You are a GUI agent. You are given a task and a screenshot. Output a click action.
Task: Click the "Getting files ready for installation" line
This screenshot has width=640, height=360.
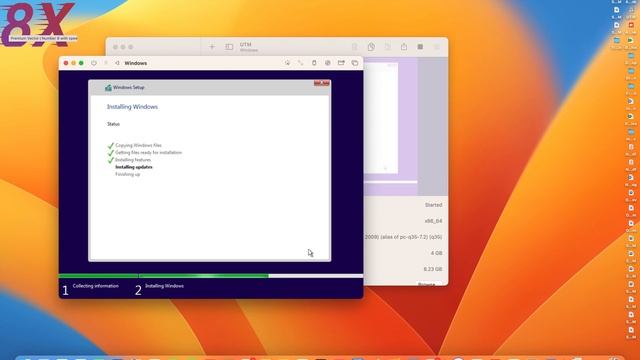pos(149,153)
